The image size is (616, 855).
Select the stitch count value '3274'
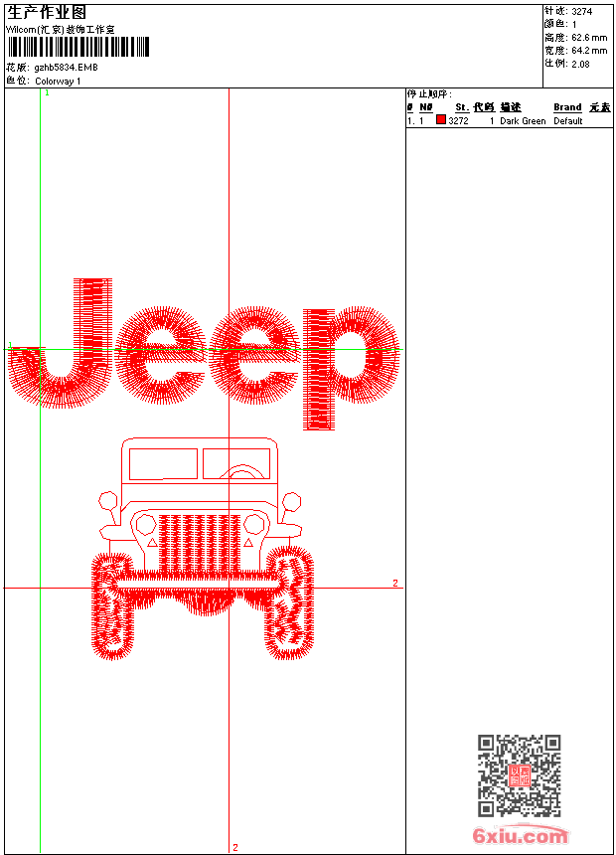(x=581, y=12)
